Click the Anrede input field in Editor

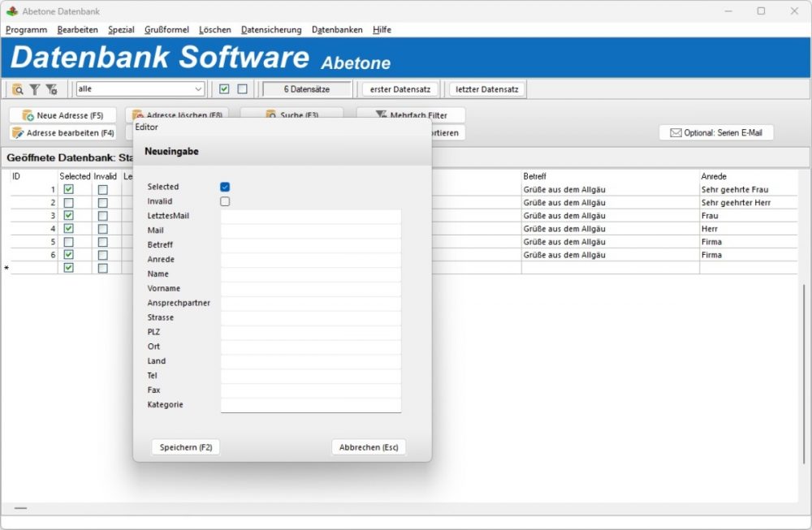311,260
